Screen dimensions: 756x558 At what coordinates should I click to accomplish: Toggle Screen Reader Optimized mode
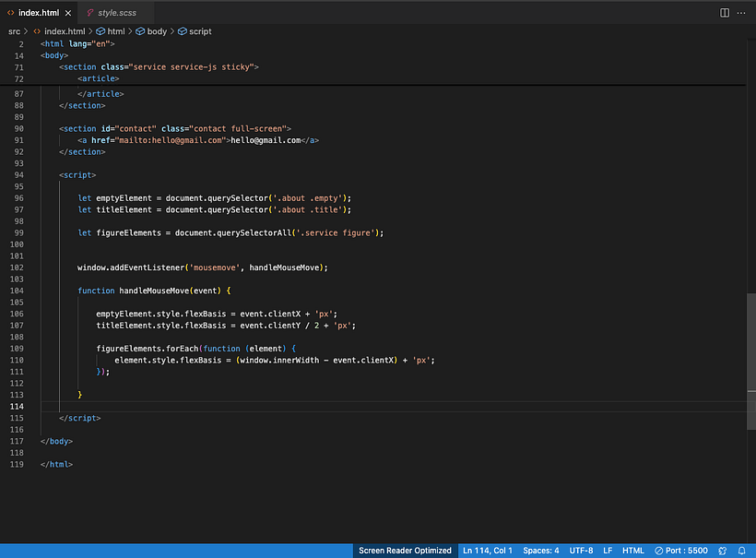pyautogui.click(x=404, y=551)
